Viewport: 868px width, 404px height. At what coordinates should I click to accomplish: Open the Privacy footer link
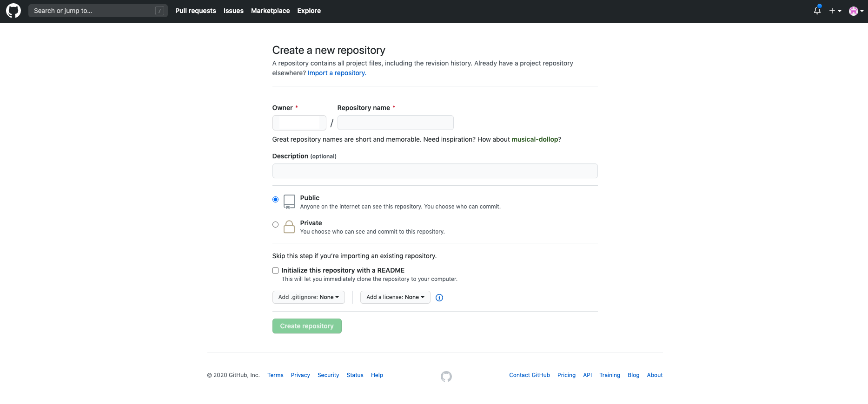coord(300,375)
